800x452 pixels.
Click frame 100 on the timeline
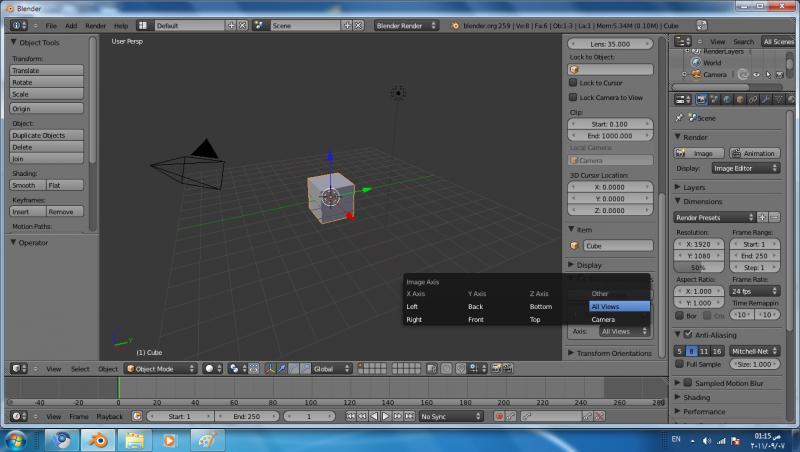click(x=311, y=403)
